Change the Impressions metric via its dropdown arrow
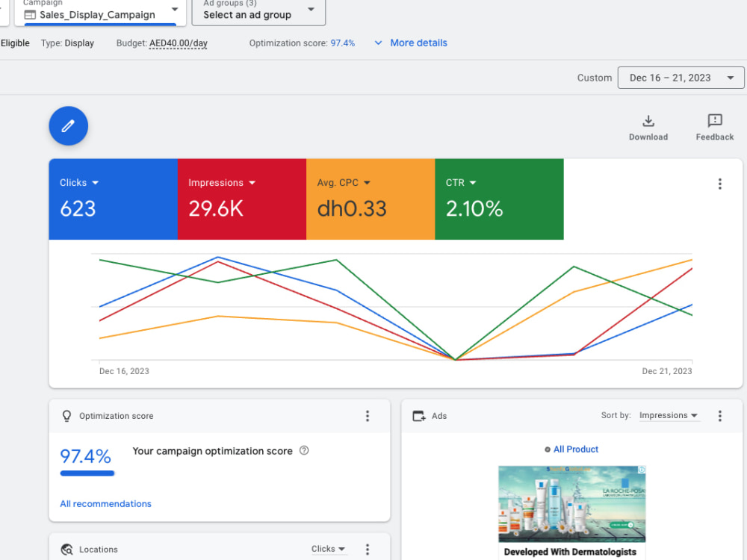Image resolution: width=747 pixels, height=560 pixels. (252, 183)
